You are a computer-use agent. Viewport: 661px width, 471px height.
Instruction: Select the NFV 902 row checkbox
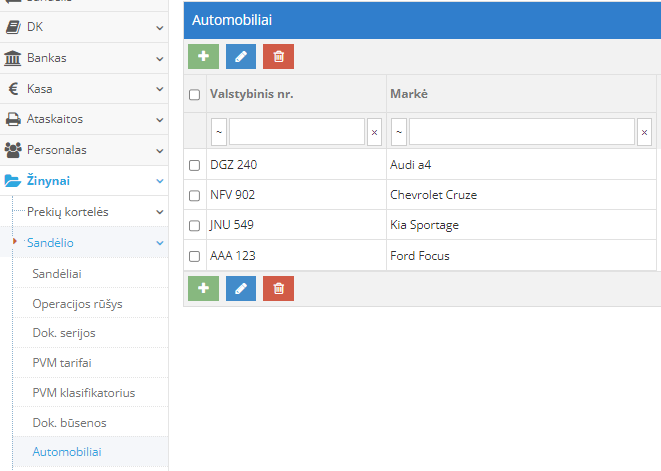click(x=195, y=195)
